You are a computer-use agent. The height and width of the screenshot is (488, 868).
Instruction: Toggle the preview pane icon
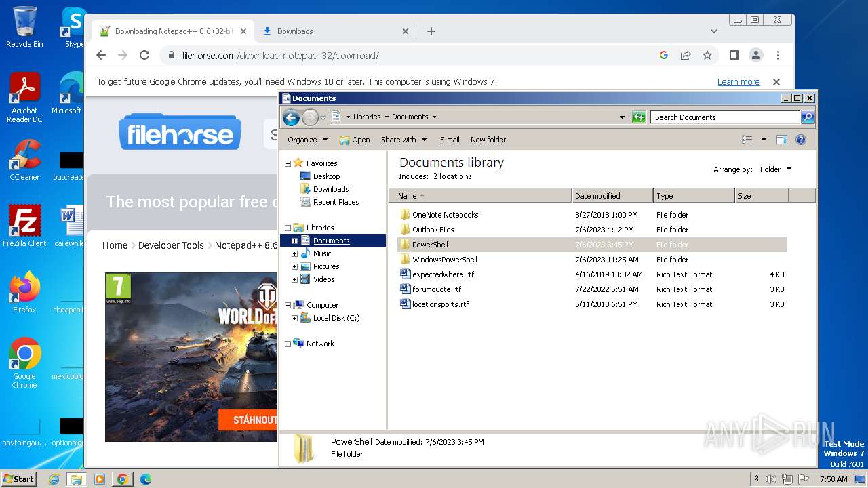click(782, 140)
